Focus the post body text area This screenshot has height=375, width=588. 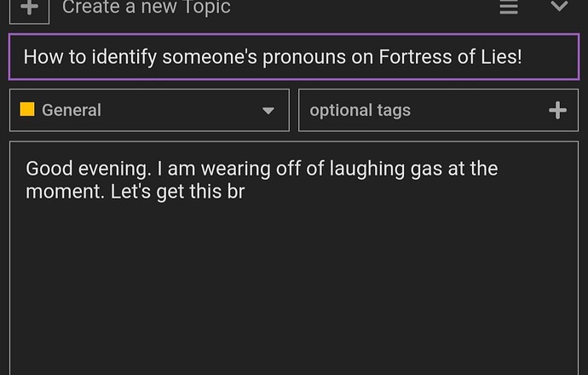294,258
